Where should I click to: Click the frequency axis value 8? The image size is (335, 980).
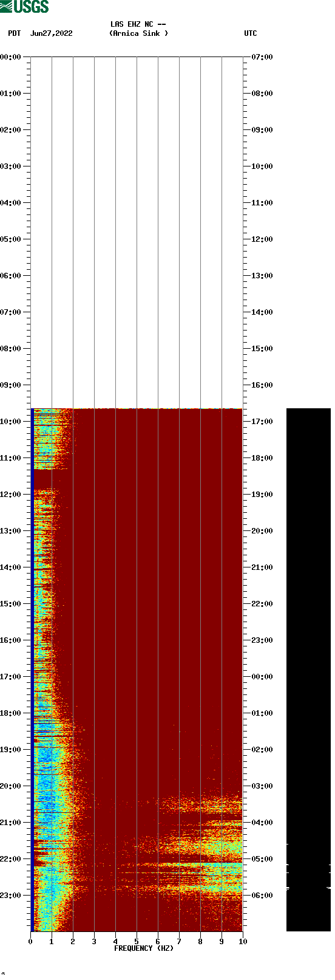200,942
